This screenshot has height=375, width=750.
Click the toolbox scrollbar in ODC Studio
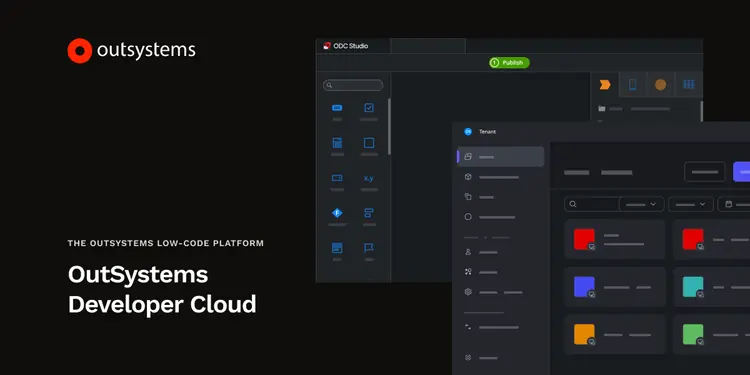click(x=389, y=127)
